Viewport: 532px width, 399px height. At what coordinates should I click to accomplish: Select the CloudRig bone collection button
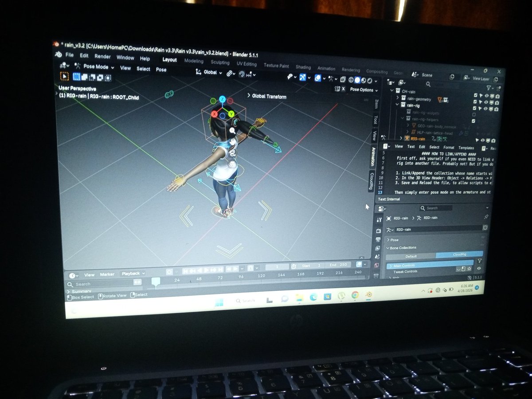pyautogui.click(x=459, y=255)
